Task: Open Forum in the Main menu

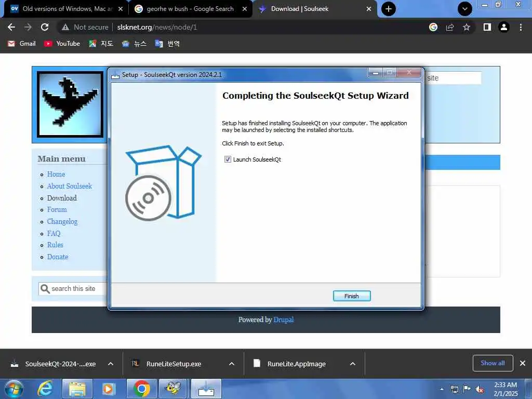Action: click(57, 209)
